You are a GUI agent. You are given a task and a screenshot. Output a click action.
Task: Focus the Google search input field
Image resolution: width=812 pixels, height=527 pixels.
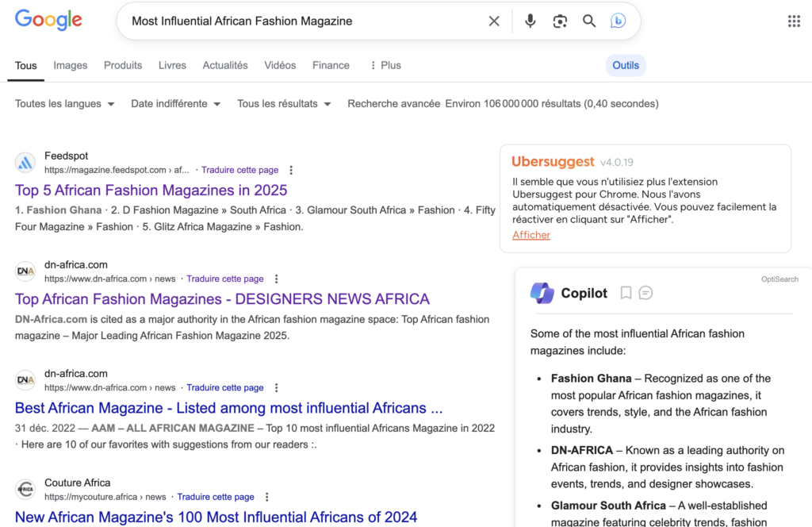coord(305,21)
